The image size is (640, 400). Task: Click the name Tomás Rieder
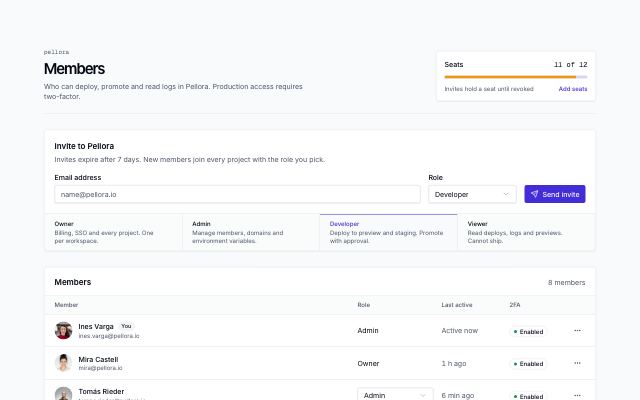(x=101, y=391)
